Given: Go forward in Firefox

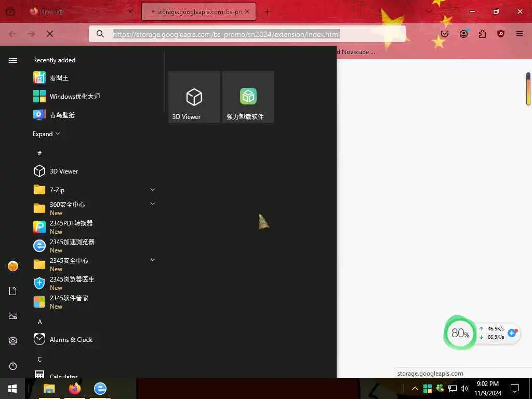Looking at the screenshot, I should click(31, 34).
